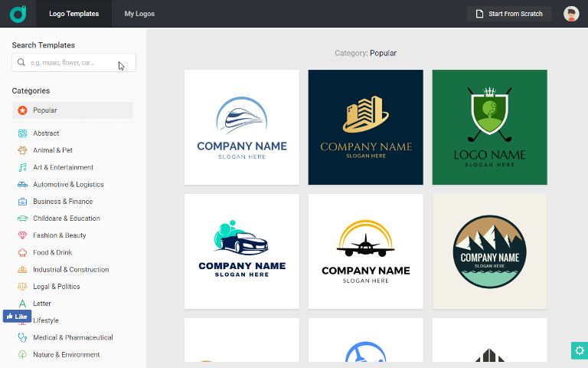This screenshot has height=368, width=588.
Task: Select the Animal & Pet paw icon
Action: point(23,150)
